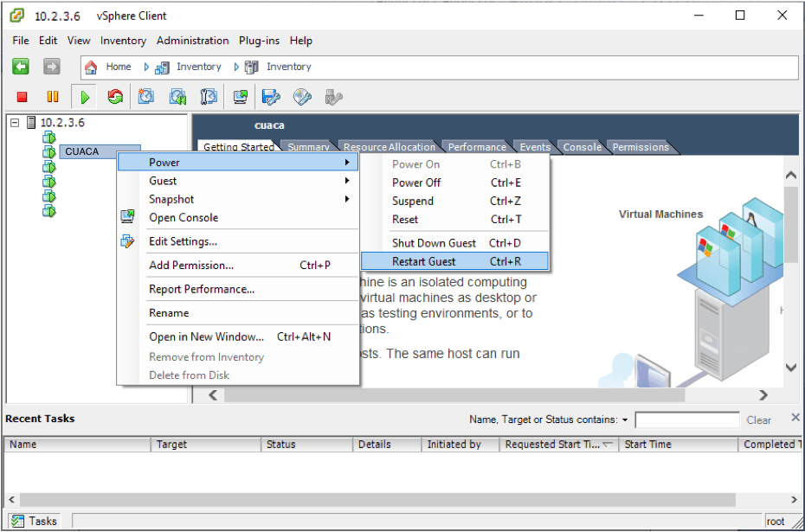Click the Reset toolbar icon

click(115, 96)
